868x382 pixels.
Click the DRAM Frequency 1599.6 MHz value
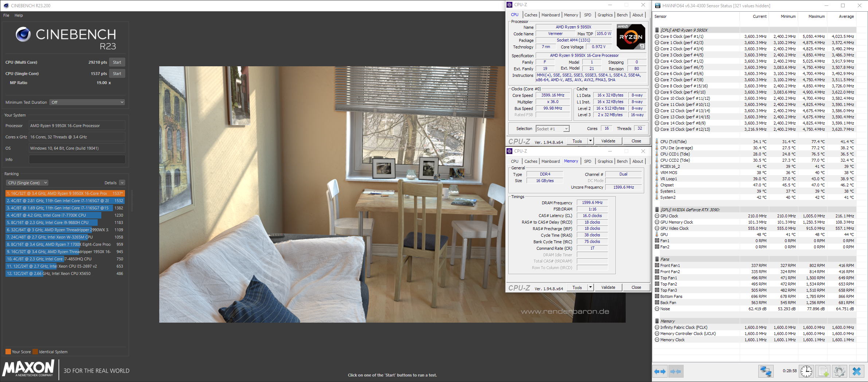[x=592, y=202]
